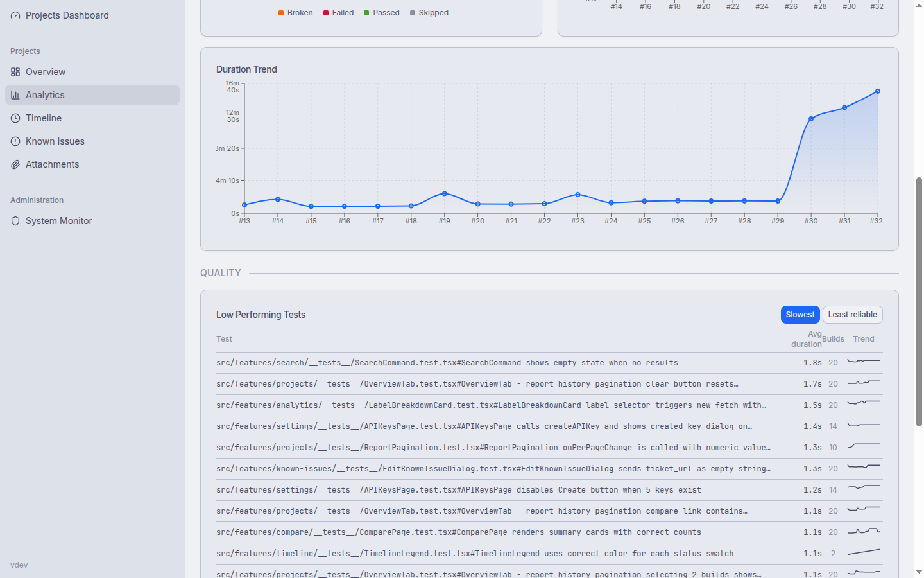The height and width of the screenshot is (578, 924).
Task: Switch to Least reliable tests
Action: 853,315
